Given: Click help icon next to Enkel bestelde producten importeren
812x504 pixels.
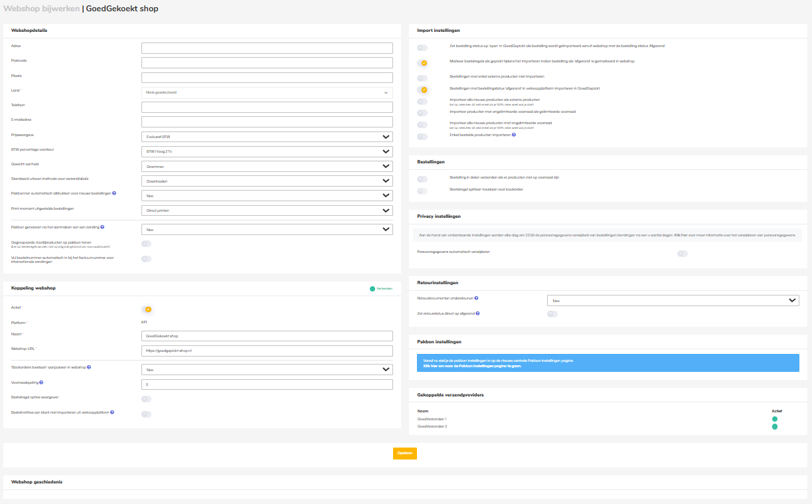Looking at the screenshot, I should pyautogui.click(x=514, y=134).
